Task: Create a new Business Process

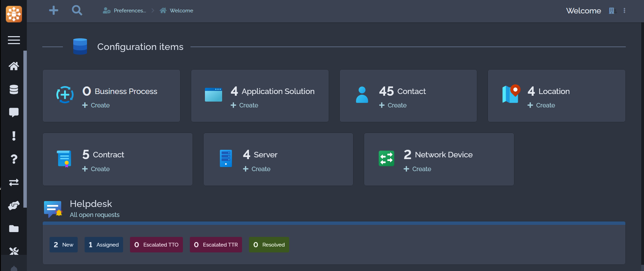Action: [96, 105]
